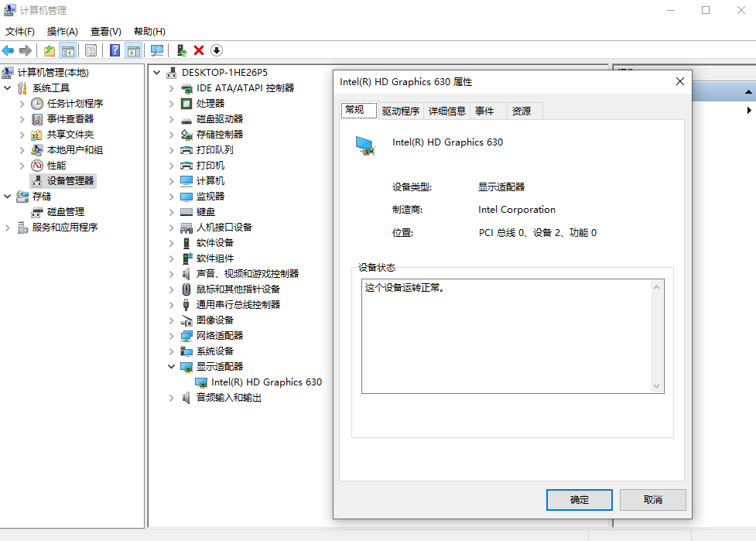Click the update driver toolbar icon

click(x=181, y=50)
